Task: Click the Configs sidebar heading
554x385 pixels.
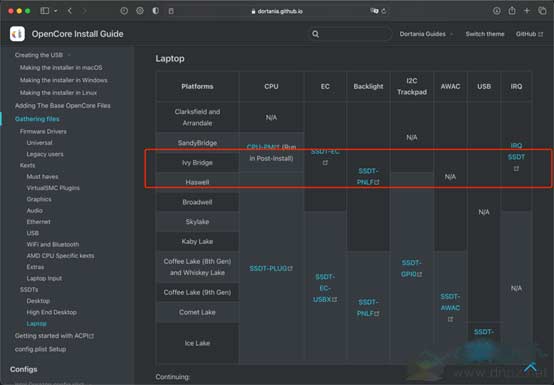Action: click(24, 369)
